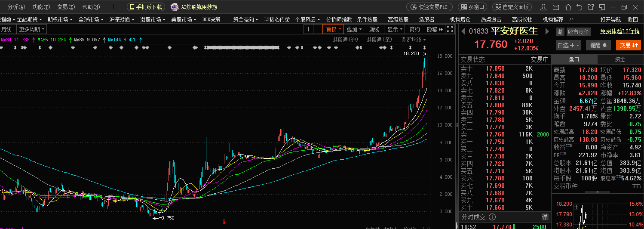Go to previous stock with left arrow
The image size is (644, 229).
463,31
